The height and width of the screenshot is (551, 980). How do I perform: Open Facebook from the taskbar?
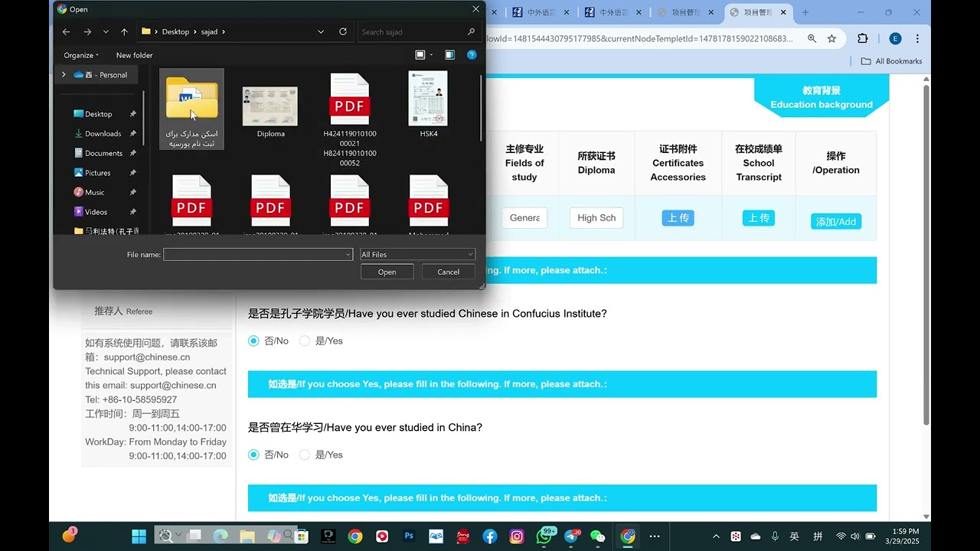point(490,536)
